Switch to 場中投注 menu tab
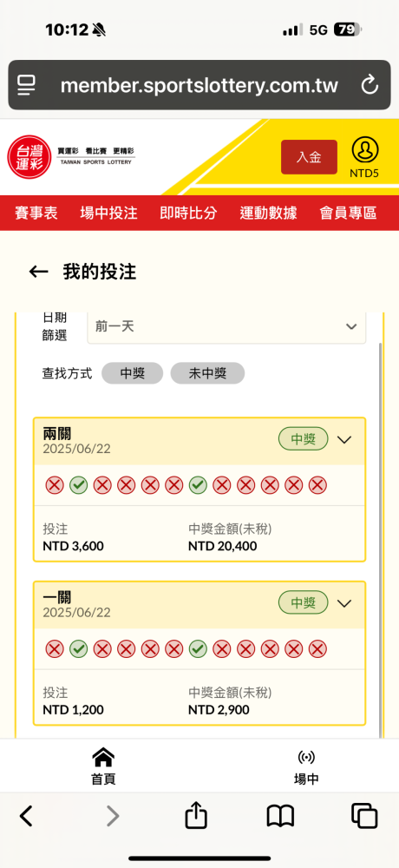The image size is (399, 868). click(x=108, y=214)
